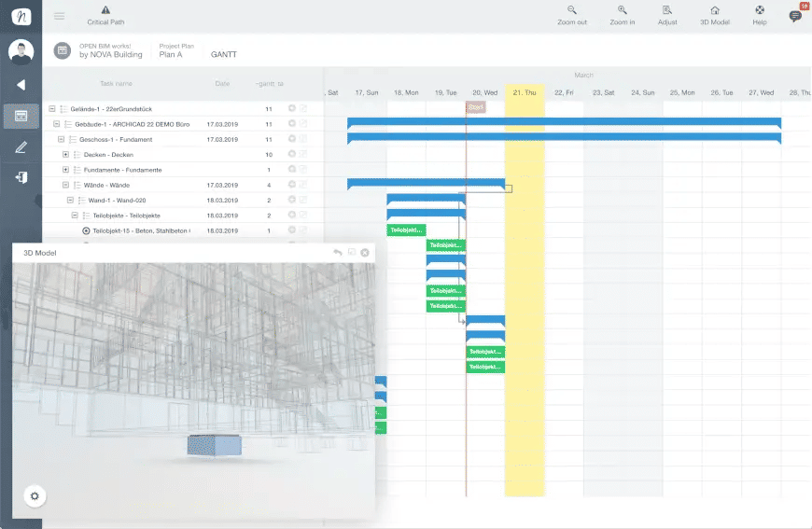Click the Critical Path warning icon
812x529 pixels.
[x=105, y=10]
